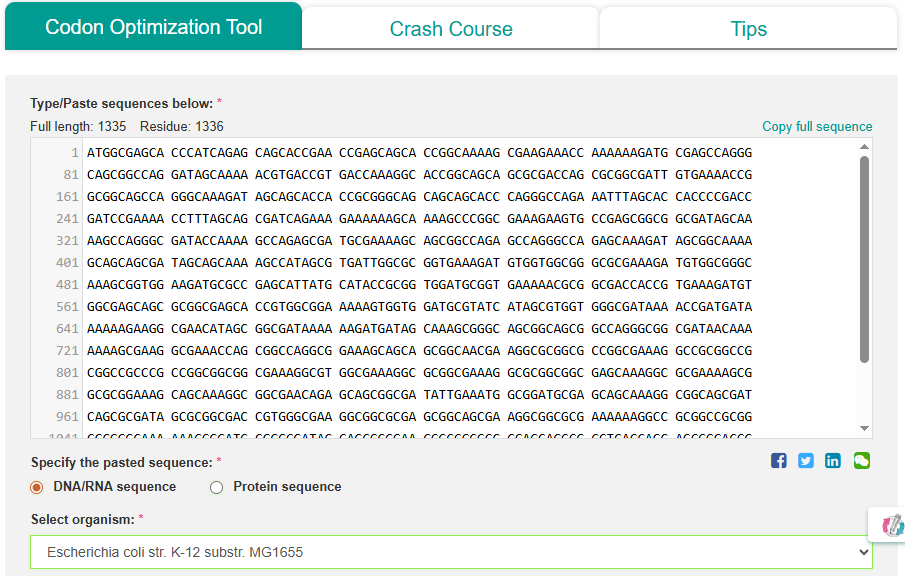Place cursor on ATGGCGAGCA in the sequence box

(x=124, y=153)
